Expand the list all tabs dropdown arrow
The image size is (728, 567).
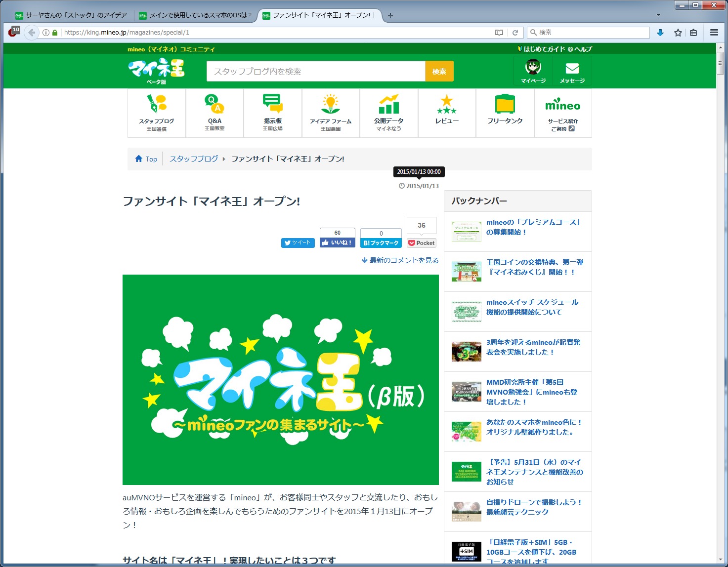[x=658, y=15]
